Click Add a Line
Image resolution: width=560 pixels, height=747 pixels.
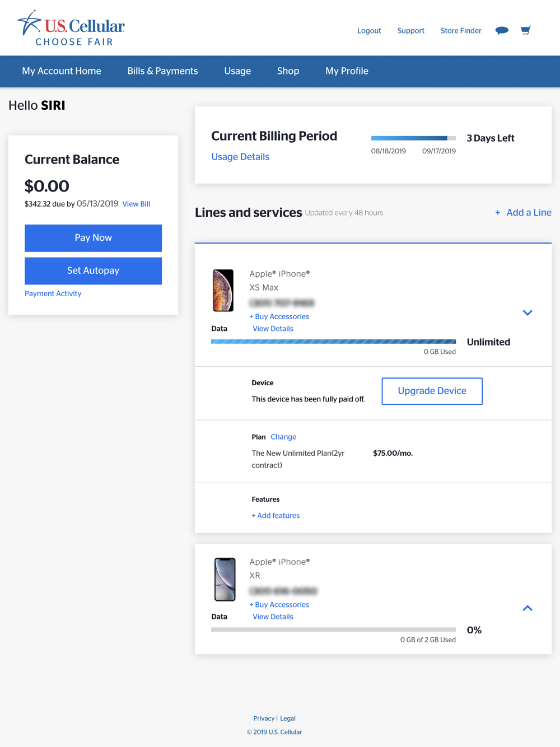(529, 212)
